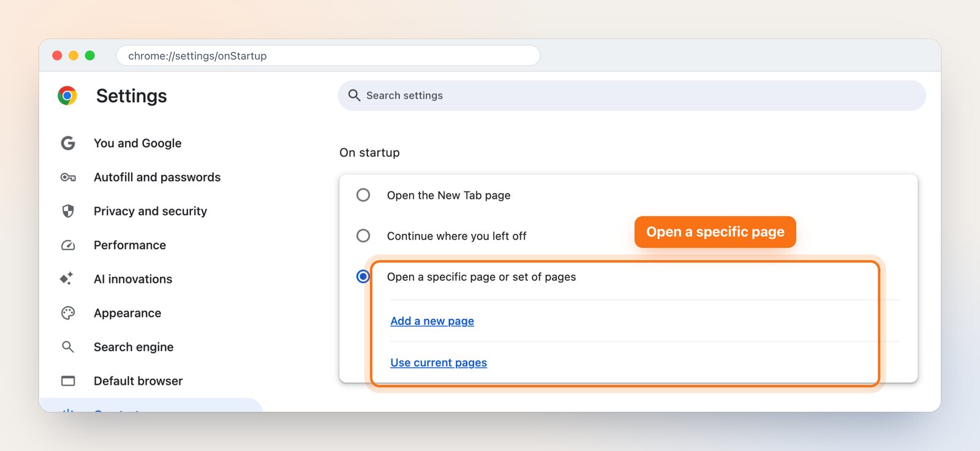980x451 pixels.
Task: Close the Chrome window with red button
Action: 57,56
